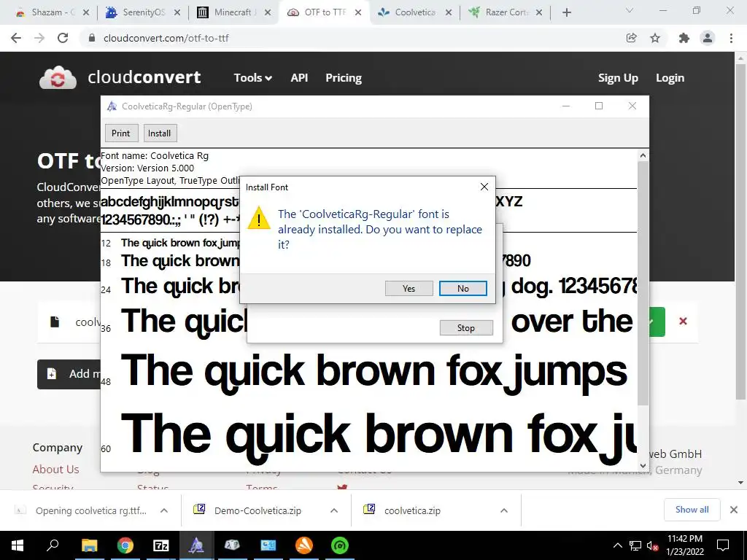The height and width of the screenshot is (560, 747).
Task: Go back in Chrome
Action: click(x=16, y=38)
